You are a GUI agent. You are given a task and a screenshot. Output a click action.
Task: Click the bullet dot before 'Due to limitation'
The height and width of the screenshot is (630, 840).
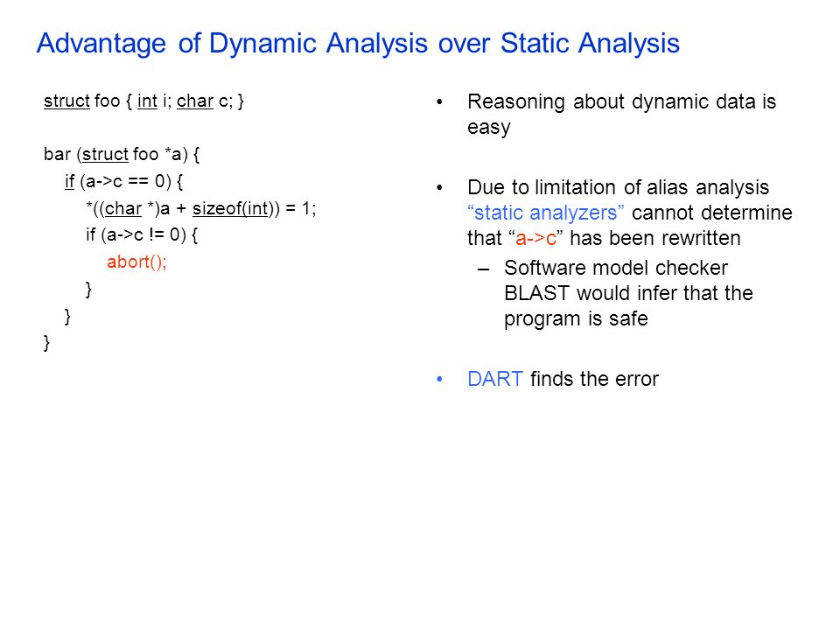(440, 187)
